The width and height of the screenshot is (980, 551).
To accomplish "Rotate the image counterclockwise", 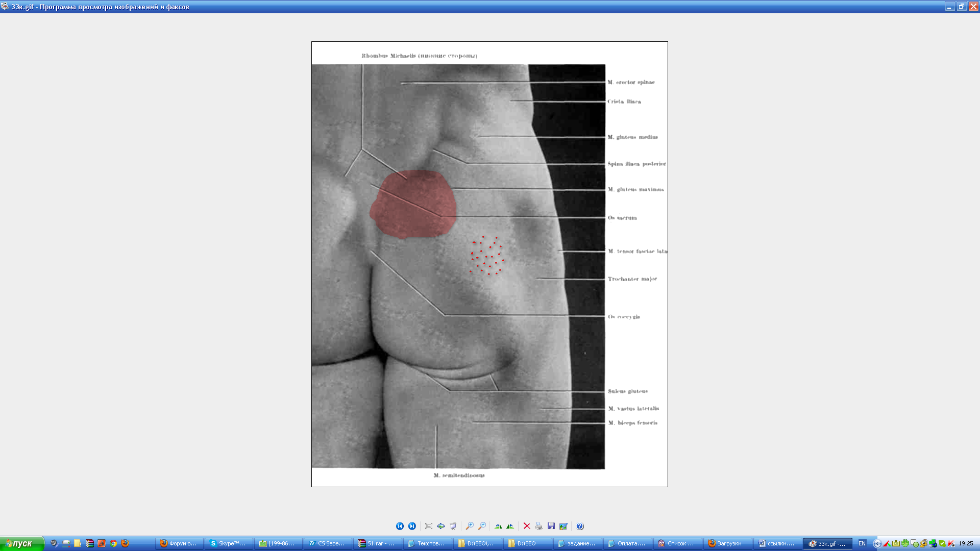I will (x=510, y=526).
